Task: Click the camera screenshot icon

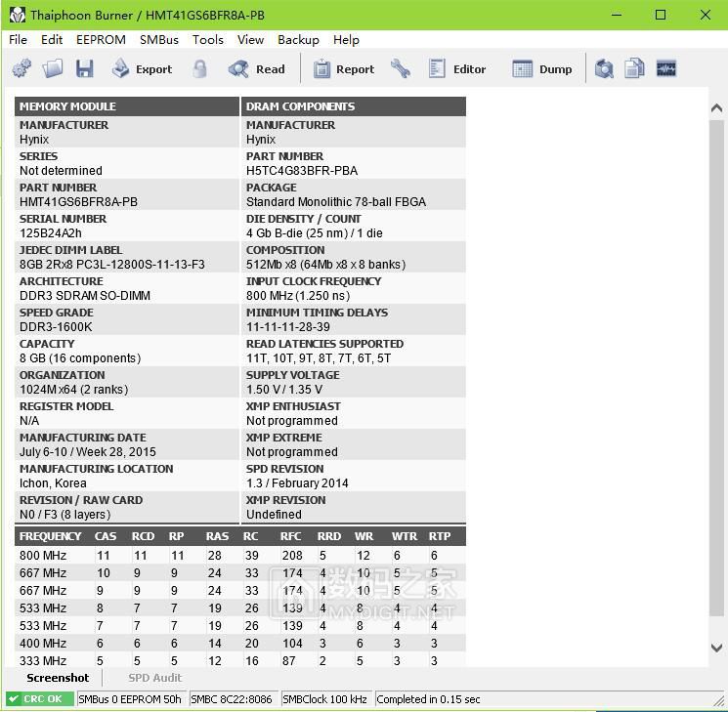Action: (x=604, y=68)
